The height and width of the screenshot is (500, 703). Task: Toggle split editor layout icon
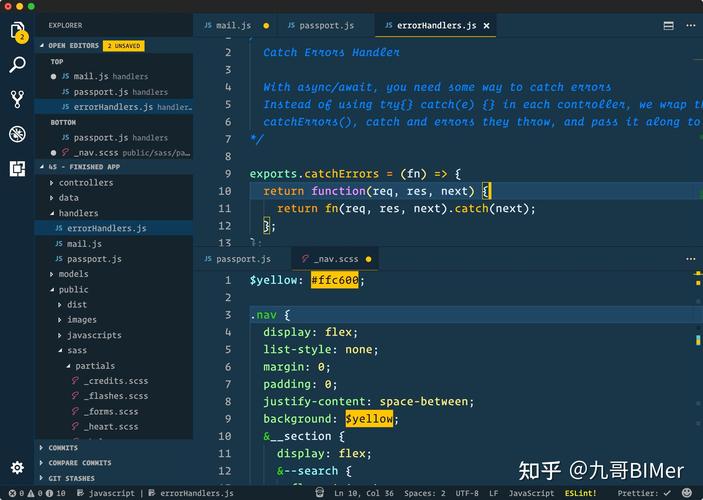pos(668,26)
